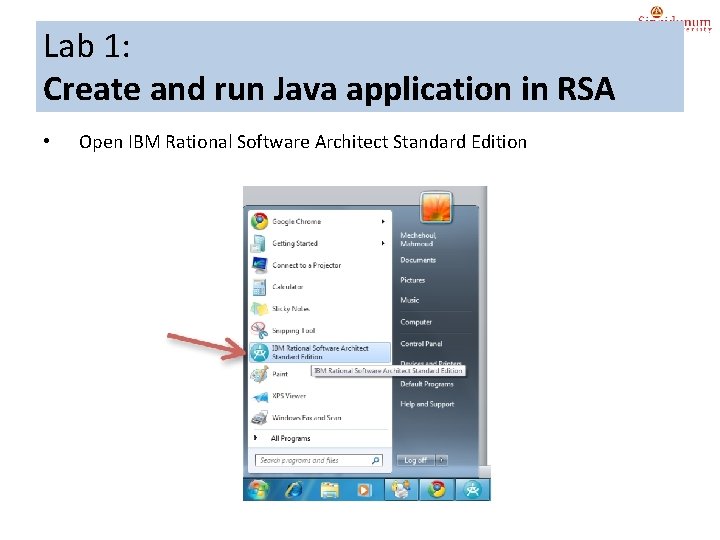720x540 pixels.
Task: Open the Calculator icon
Action: coord(259,287)
